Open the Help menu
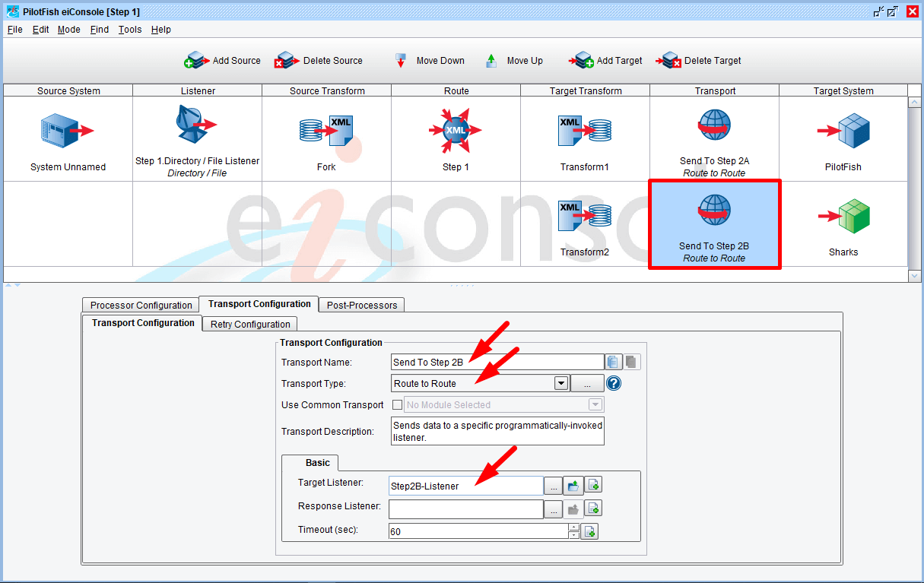This screenshot has height=583, width=924. (x=161, y=30)
